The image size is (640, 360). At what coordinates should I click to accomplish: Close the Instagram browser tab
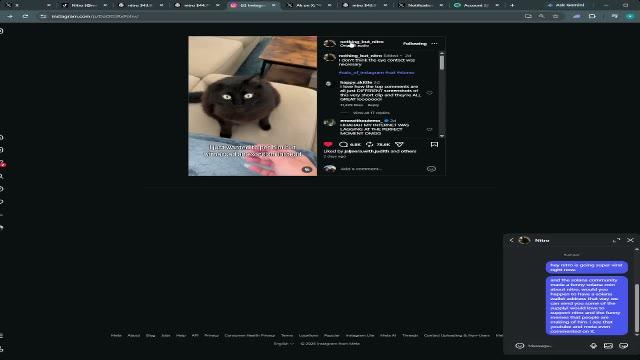(273, 5)
